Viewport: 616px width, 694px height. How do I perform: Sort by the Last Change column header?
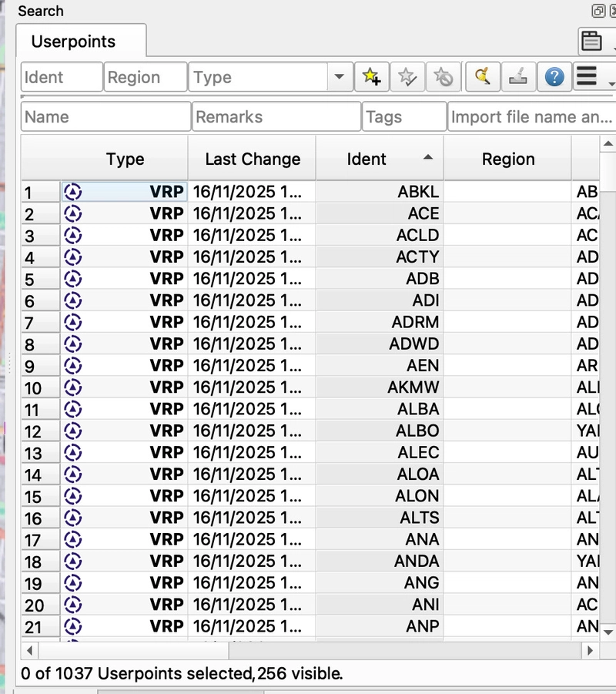tap(251, 159)
